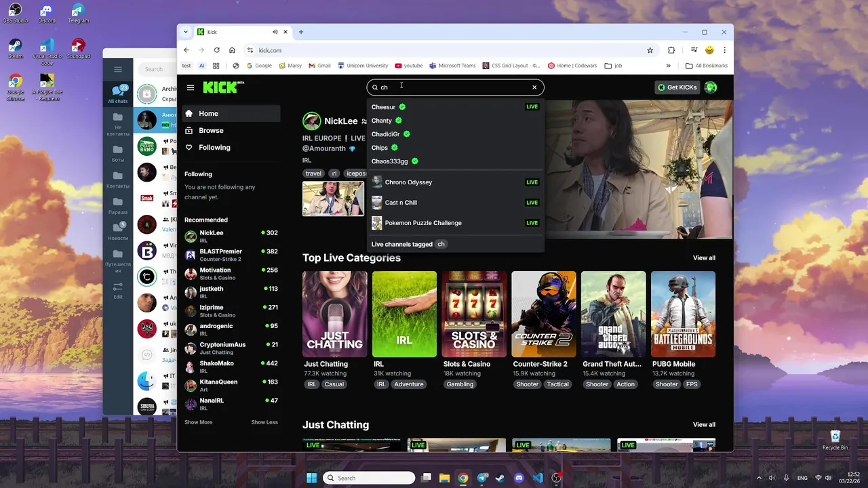
Task: Open the Kick hamburger sidebar menu
Action: 191,87
